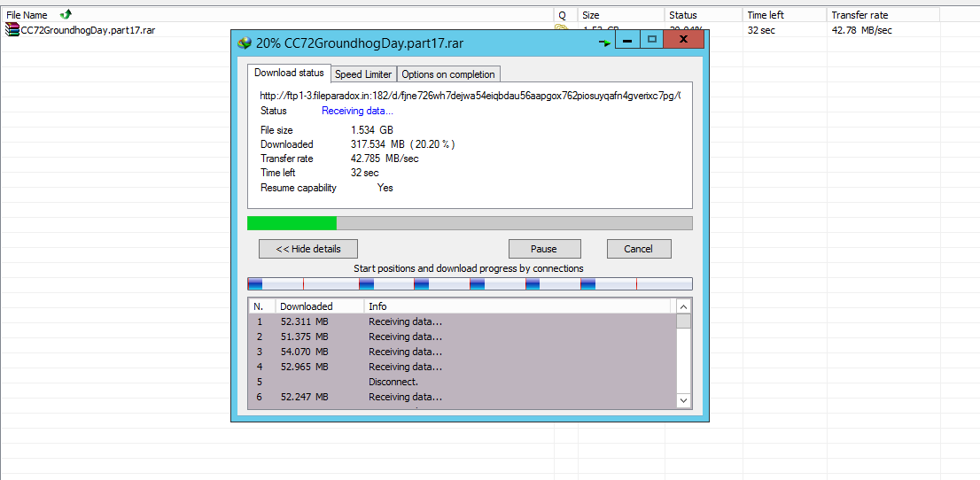
Task: Switch to the Speed Limiter tab
Action: (363, 74)
